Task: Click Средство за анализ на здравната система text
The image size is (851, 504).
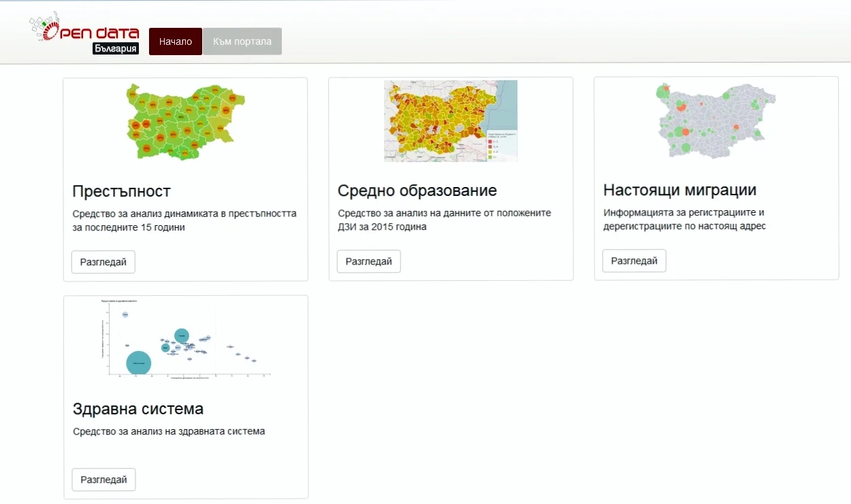Action: coord(169,431)
